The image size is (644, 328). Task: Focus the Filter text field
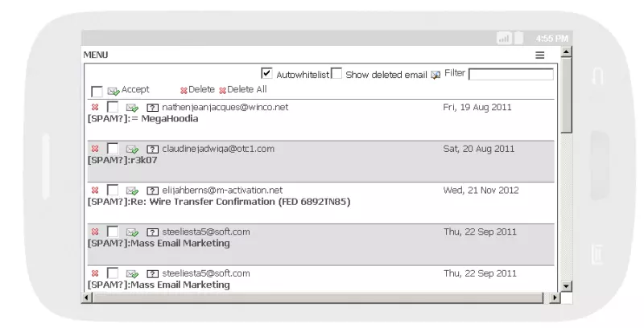click(x=511, y=74)
